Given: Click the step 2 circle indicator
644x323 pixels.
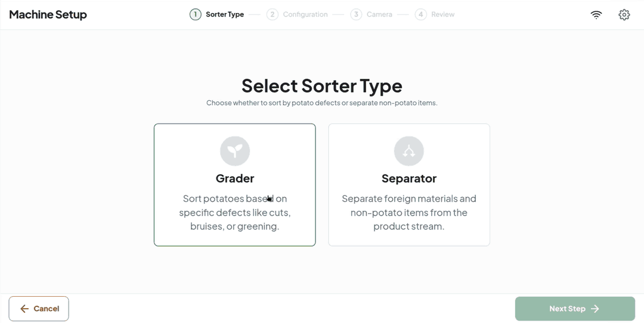Looking at the screenshot, I should [x=273, y=14].
